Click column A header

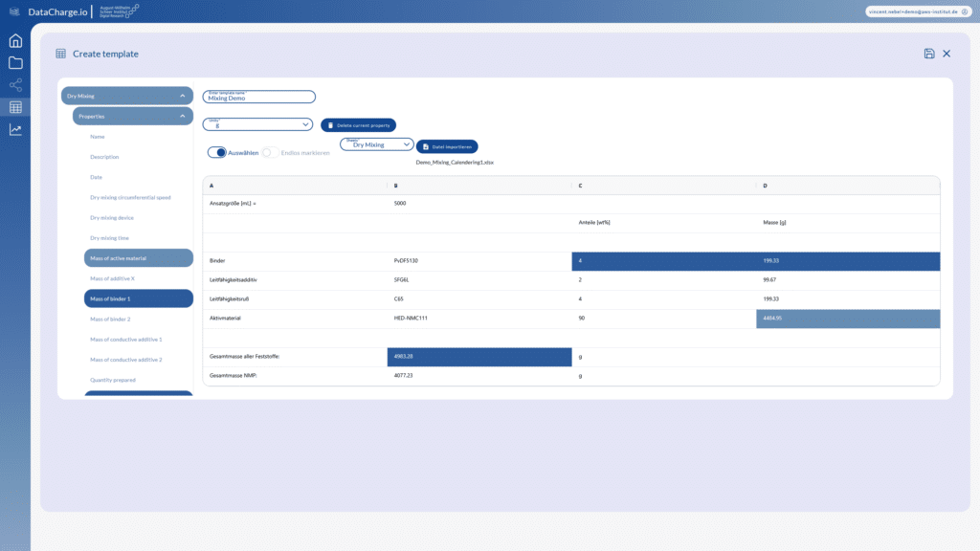(x=295, y=186)
